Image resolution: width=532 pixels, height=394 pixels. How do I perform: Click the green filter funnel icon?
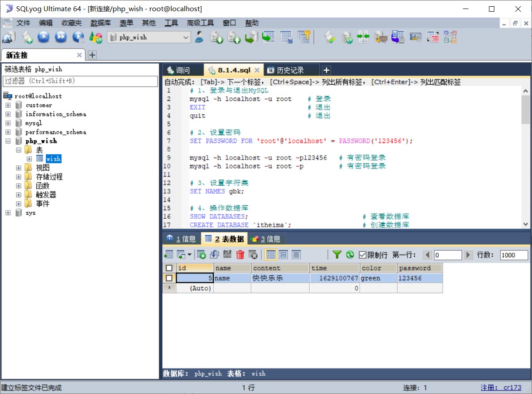[337, 255]
